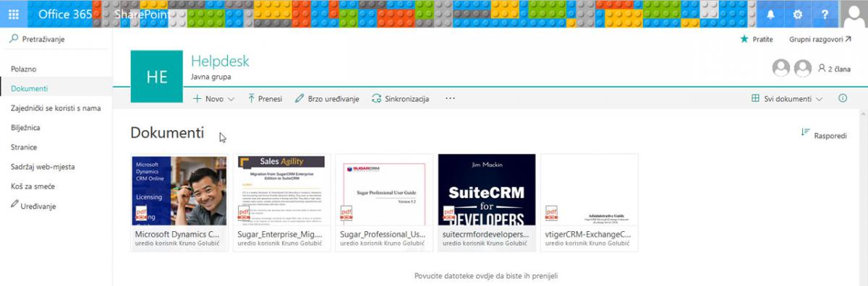Open Sadržaj web-mjesta

pos(43,167)
